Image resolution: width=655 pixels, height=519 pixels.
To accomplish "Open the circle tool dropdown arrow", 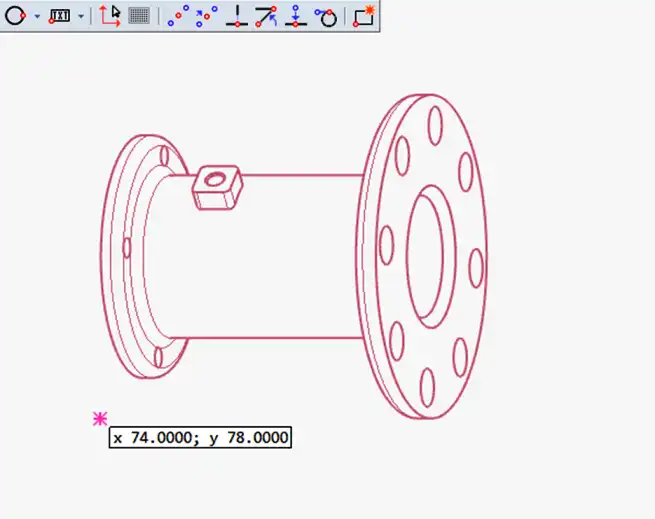I will tap(37, 17).
